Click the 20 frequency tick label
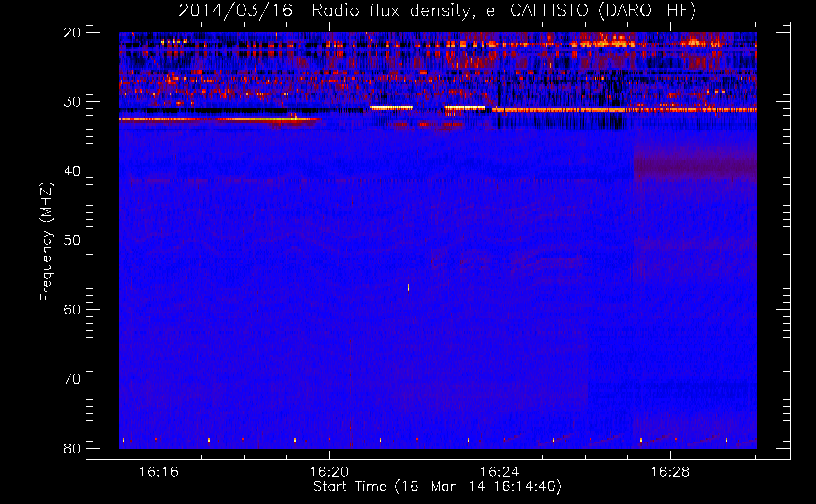 click(x=73, y=33)
